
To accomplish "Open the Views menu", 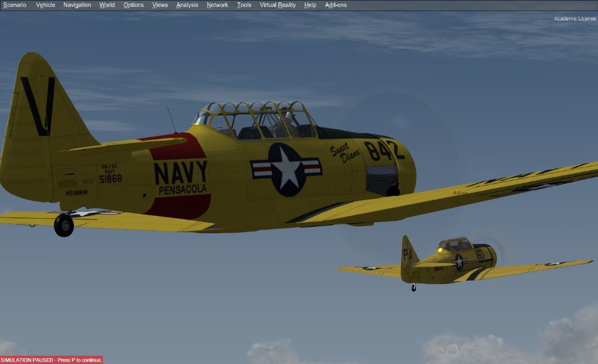I will point(160,5).
